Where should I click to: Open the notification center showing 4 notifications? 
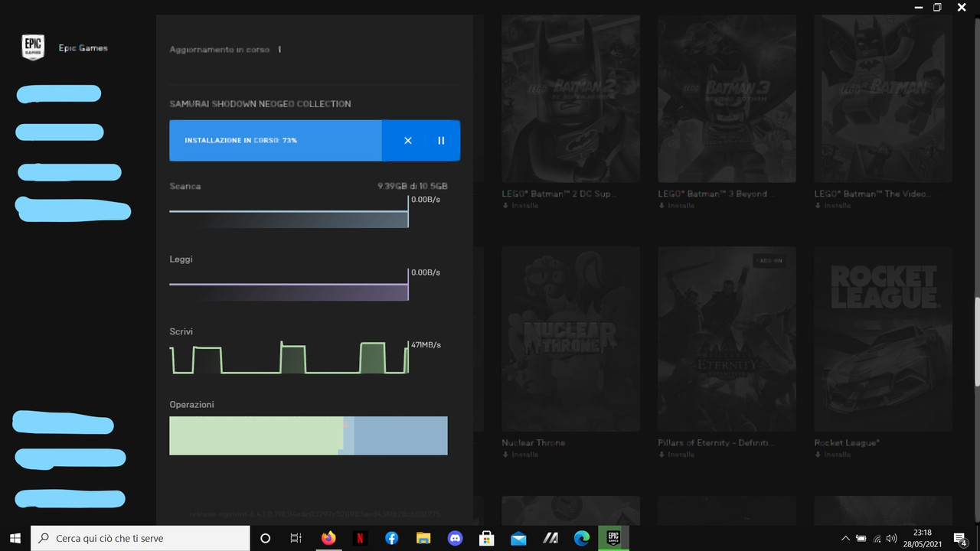(x=959, y=538)
